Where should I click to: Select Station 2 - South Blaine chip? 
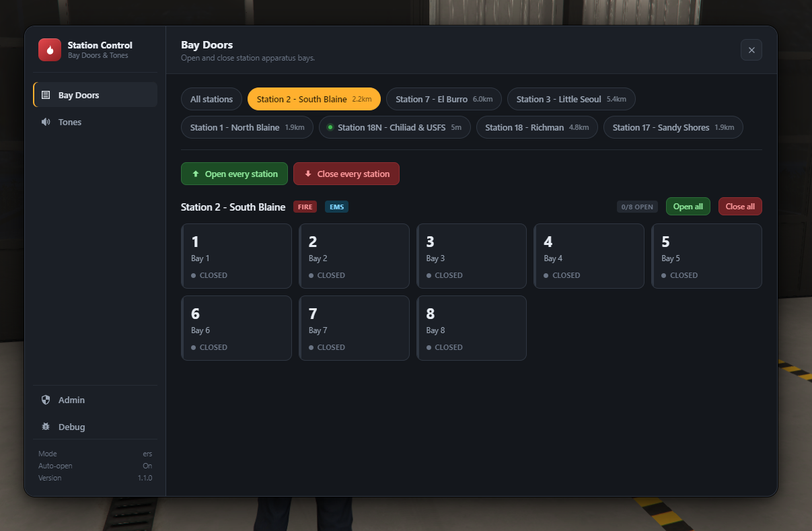(x=314, y=99)
